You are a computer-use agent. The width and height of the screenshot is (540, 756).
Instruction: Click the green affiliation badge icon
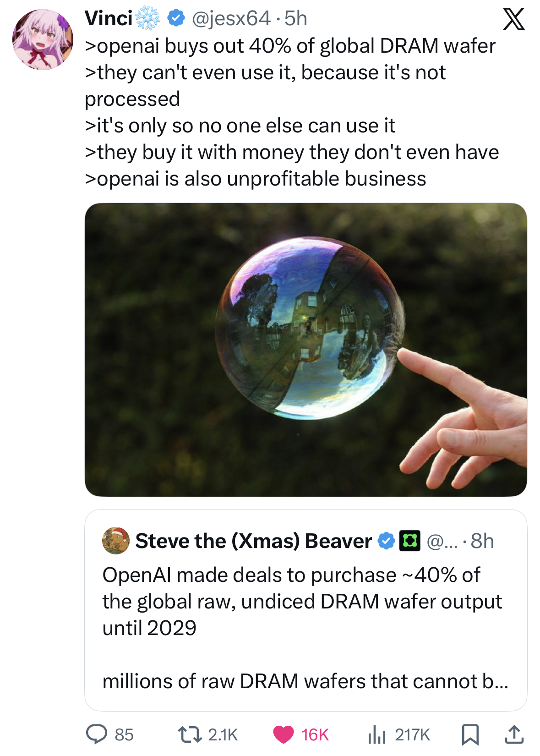point(409,541)
